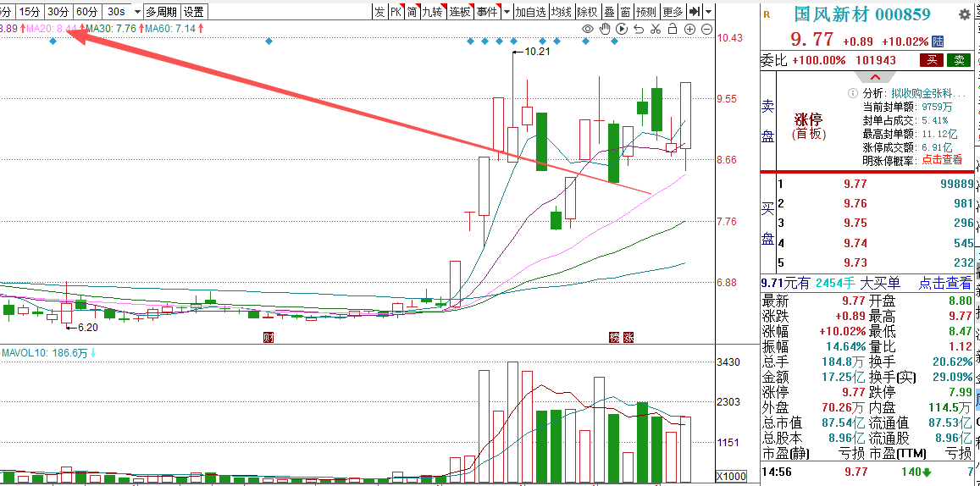
Task: Click the 涨 marker below the candles
Action: pyautogui.click(x=628, y=338)
